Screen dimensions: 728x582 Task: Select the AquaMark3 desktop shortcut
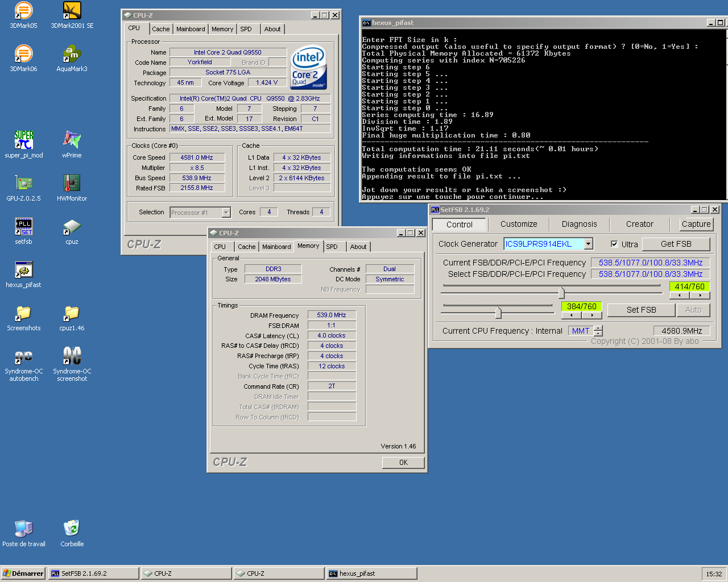(72, 59)
